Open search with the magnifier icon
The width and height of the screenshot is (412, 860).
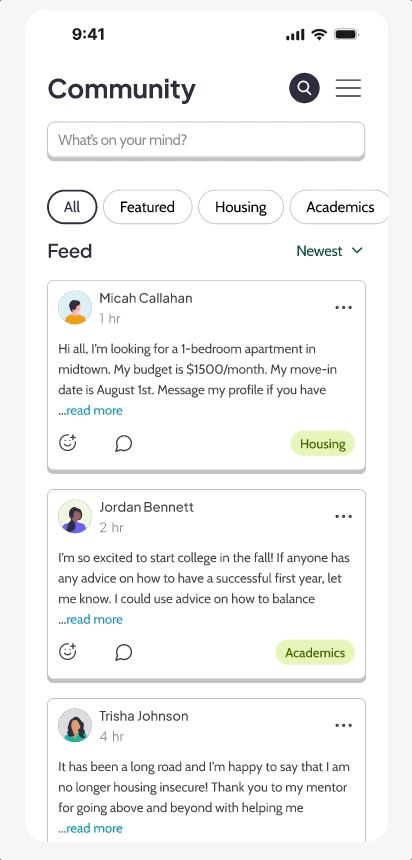tap(304, 88)
